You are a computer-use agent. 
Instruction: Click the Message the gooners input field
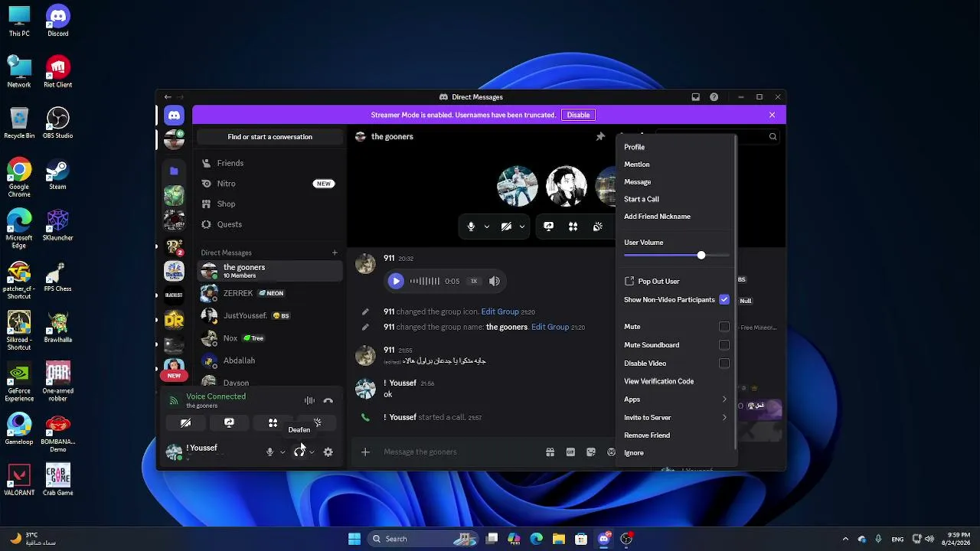pyautogui.click(x=459, y=452)
